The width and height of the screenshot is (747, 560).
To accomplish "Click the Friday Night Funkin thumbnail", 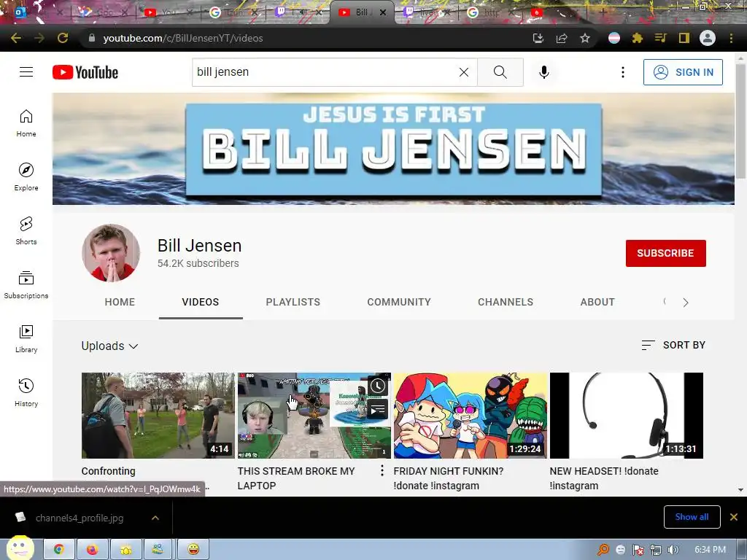I will pyautogui.click(x=471, y=415).
